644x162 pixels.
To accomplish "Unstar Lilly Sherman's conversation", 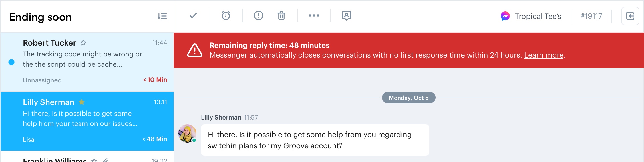I will [x=82, y=102].
